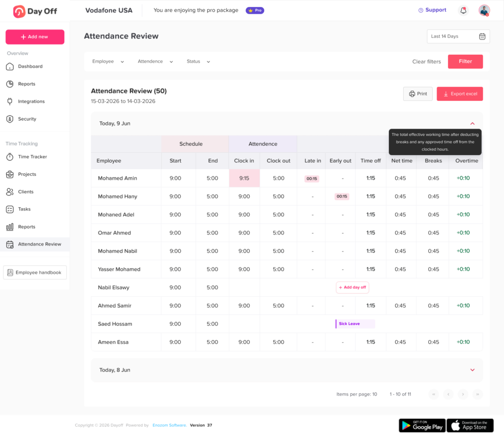Click the user profile avatar
Image resolution: width=504 pixels, height=436 pixels.
pos(484,10)
